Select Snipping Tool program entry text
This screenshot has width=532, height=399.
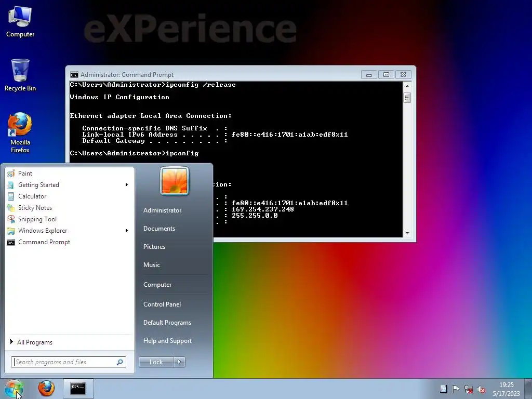coord(37,219)
